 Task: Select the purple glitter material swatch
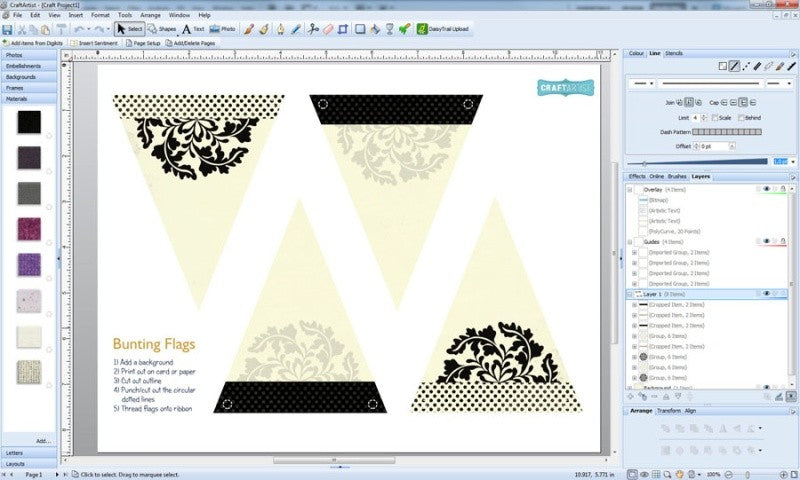click(x=29, y=265)
